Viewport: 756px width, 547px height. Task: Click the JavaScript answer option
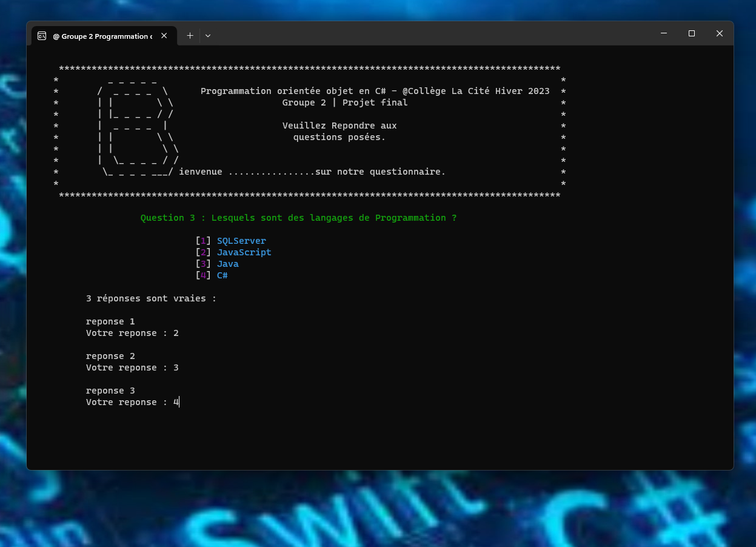click(x=244, y=252)
